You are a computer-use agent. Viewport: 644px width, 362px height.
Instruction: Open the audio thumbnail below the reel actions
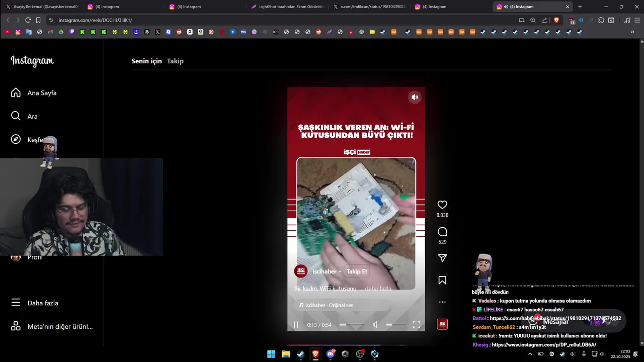point(442,324)
